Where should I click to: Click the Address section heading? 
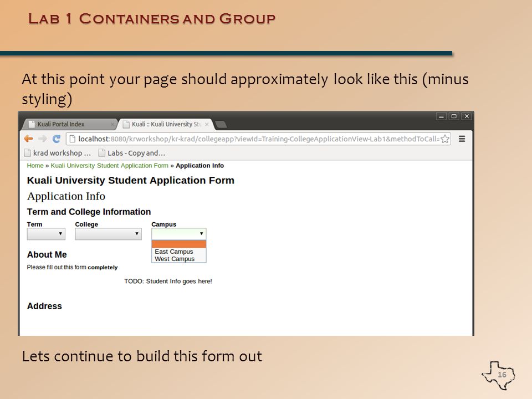[x=44, y=306]
